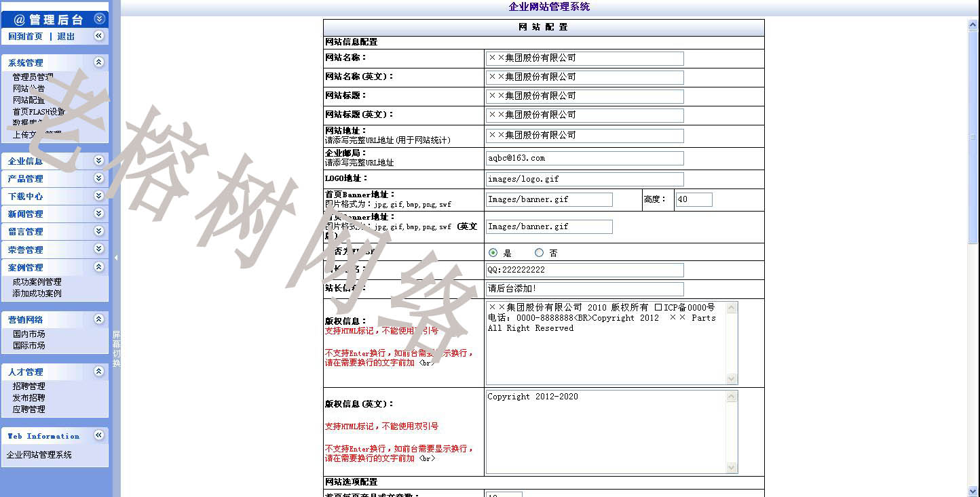Focus the 网站名称 input field

coord(584,58)
